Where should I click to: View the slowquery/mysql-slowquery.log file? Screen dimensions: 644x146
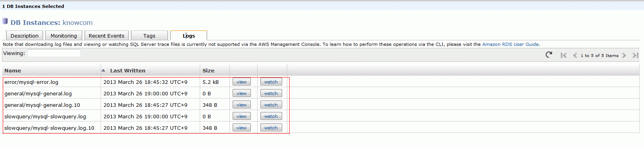(242, 116)
